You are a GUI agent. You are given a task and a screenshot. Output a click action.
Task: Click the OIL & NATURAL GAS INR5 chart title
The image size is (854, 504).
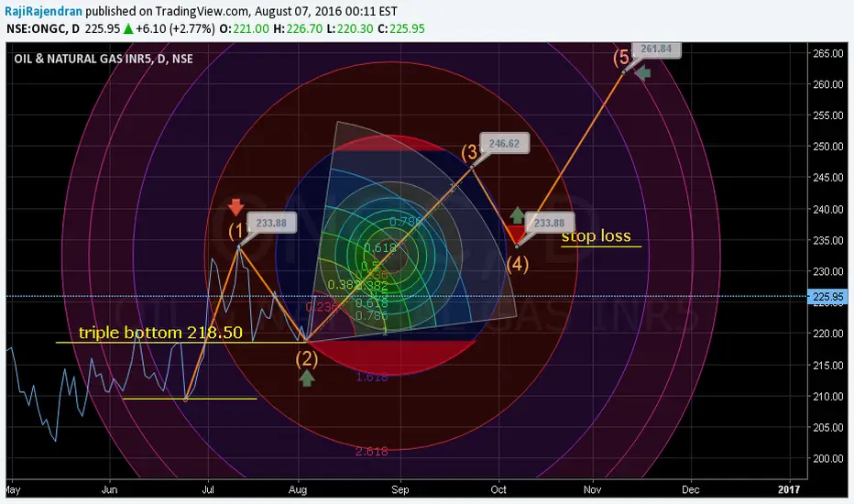point(104,59)
